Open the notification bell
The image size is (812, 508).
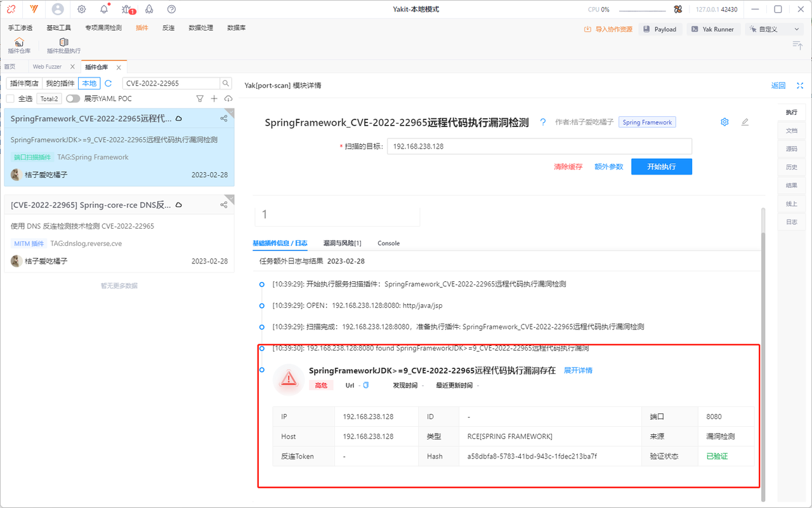pyautogui.click(x=104, y=10)
